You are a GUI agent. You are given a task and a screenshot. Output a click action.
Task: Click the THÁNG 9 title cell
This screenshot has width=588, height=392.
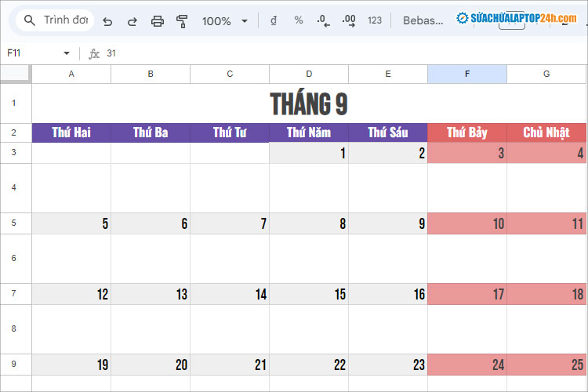point(309,103)
